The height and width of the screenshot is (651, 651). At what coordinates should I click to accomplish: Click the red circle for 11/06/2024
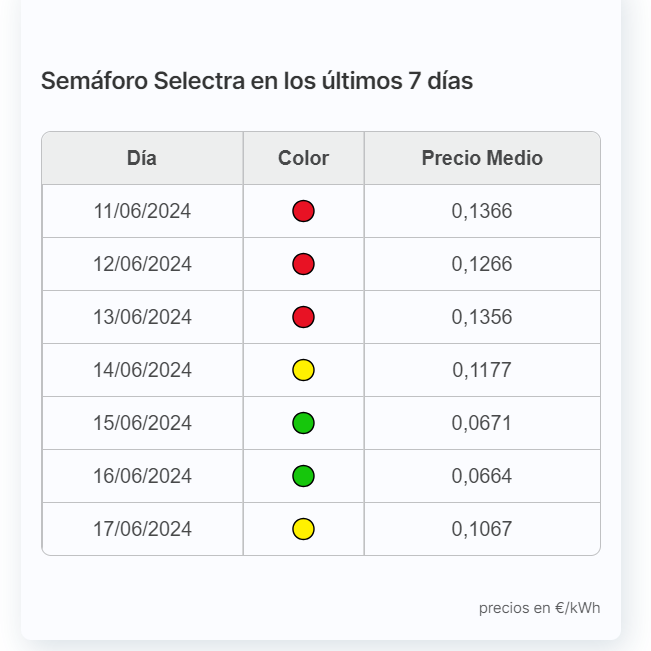point(303,211)
